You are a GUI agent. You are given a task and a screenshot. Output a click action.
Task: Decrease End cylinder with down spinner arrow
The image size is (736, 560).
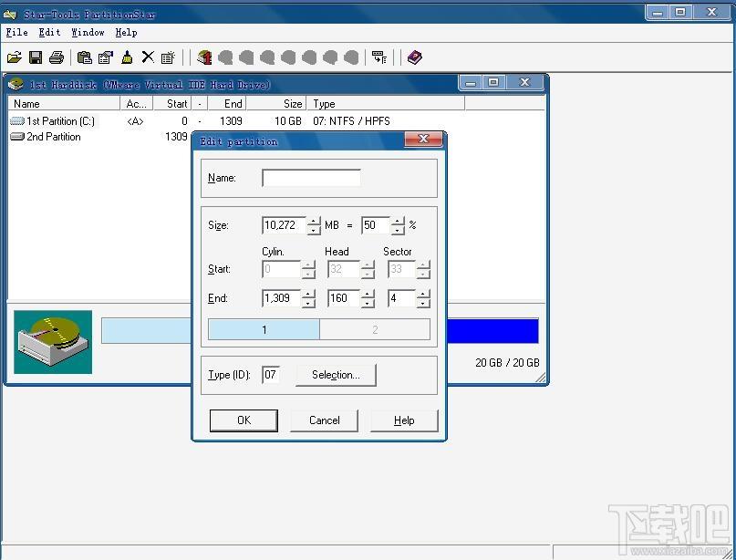tap(308, 303)
